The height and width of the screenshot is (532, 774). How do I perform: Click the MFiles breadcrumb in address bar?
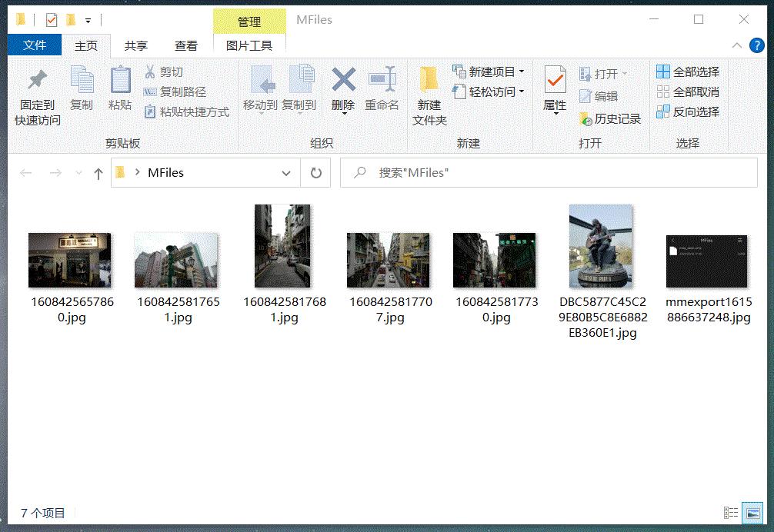(x=166, y=172)
